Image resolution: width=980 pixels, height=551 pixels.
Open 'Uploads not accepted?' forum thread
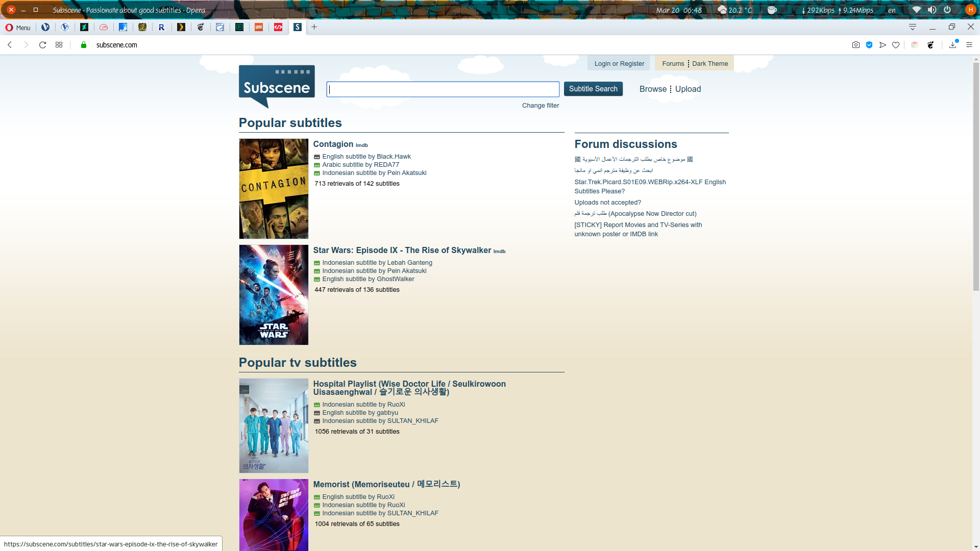607,203
